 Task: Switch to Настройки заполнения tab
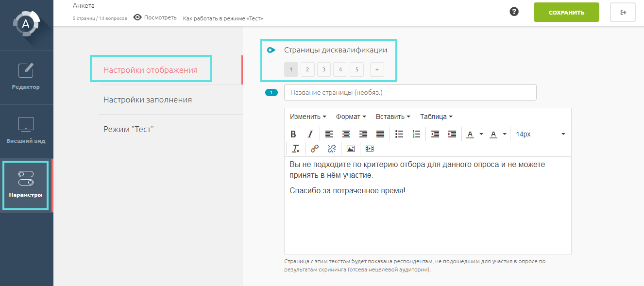coord(148,100)
